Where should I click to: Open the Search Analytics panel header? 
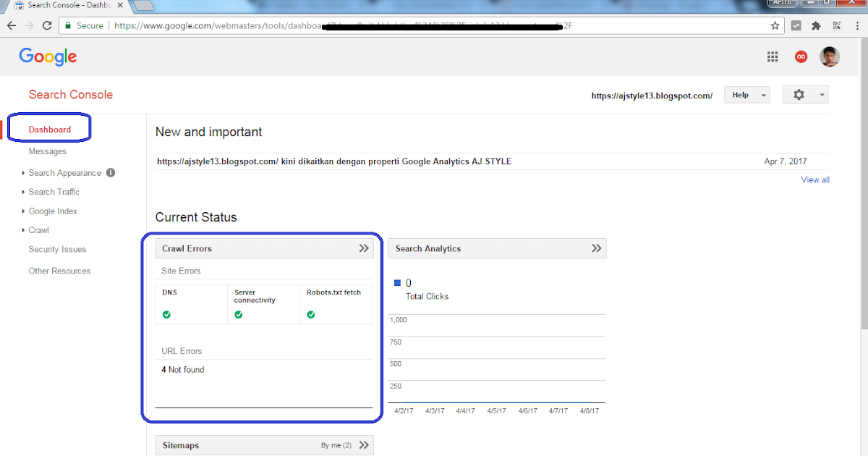click(498, 248)
